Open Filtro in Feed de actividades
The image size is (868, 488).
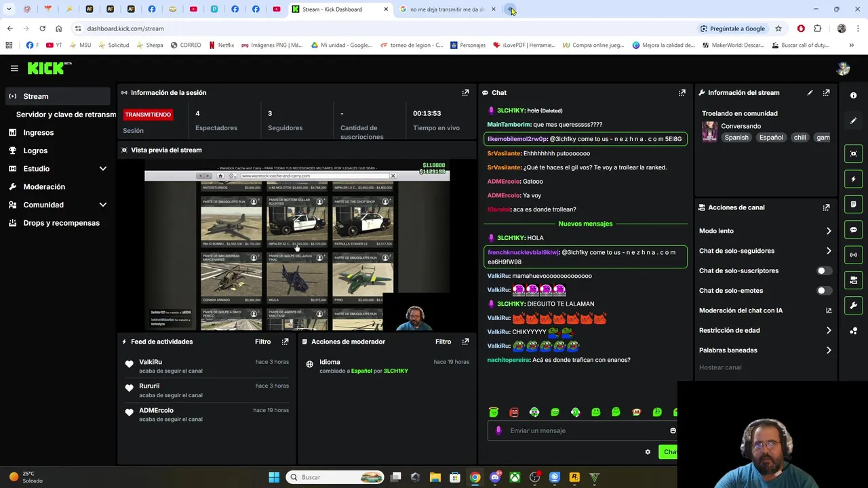[x=262, y=342]
